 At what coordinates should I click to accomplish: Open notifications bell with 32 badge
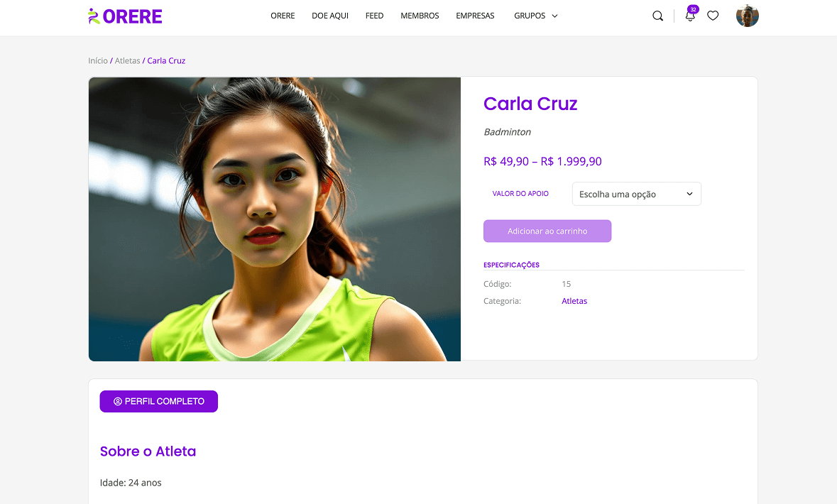pyautogui.click(x=691, y=14)
